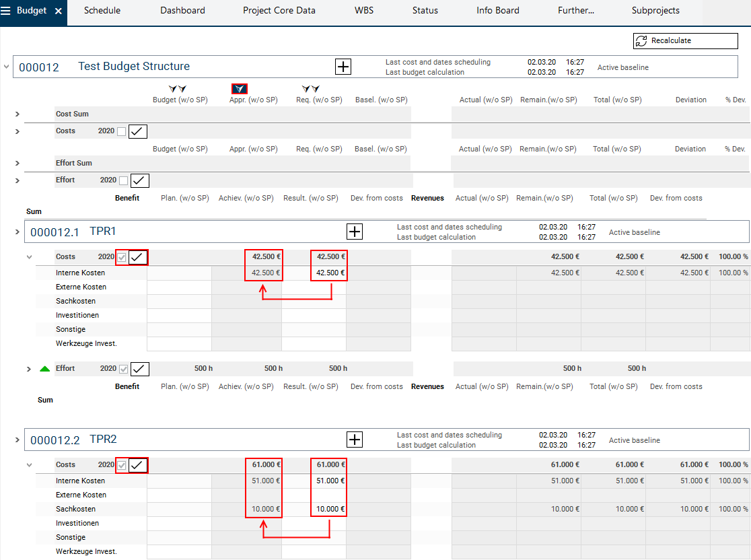This screenshot has height=560, width=751.
Task: Expand the Cost Sum row
Action: pyautogui.click(x=17, y=114)
